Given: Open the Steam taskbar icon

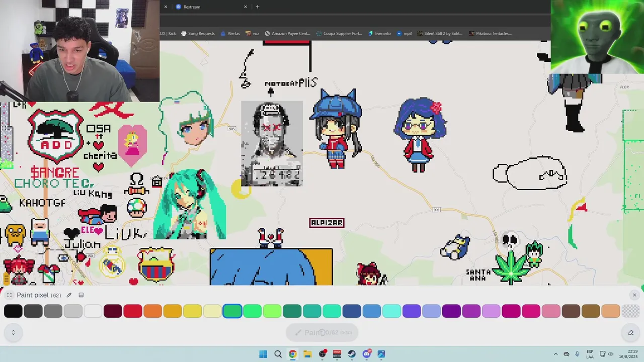Looking at the screenshot, I should point(352,354).
